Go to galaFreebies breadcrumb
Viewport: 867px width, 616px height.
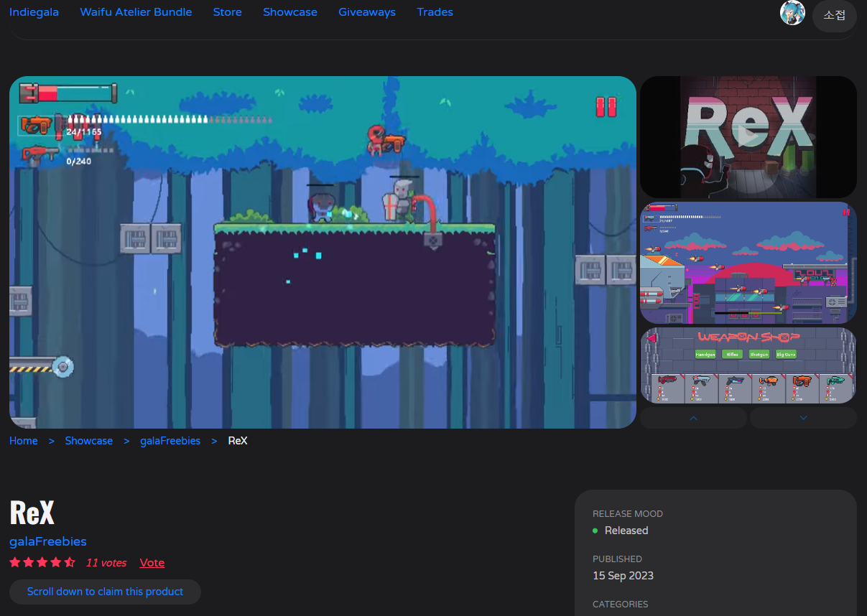click(x=170, y=441)
